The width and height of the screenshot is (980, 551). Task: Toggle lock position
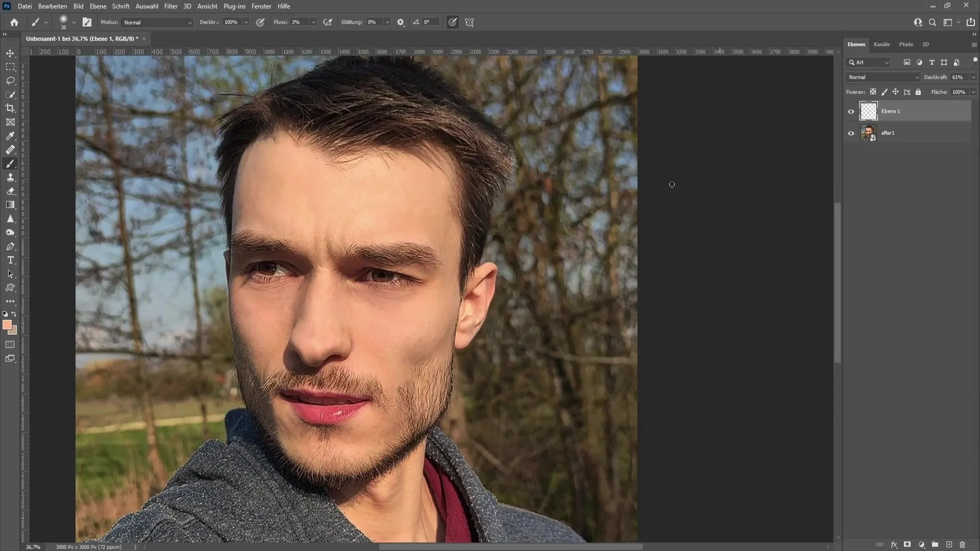[895, 92]
